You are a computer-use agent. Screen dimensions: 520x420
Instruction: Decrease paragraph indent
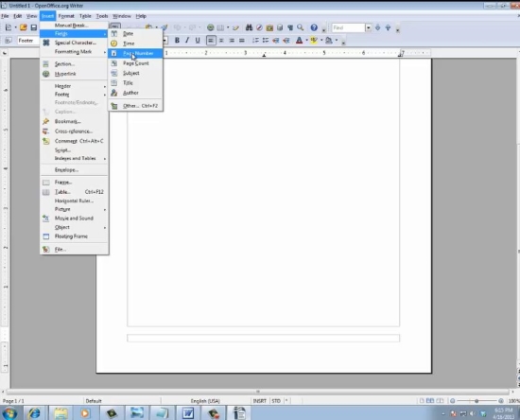pos(275,41)
